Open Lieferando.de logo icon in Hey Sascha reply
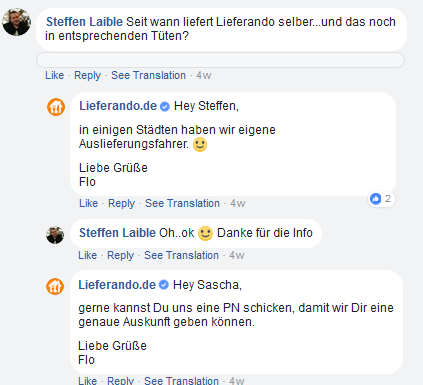 55,286
